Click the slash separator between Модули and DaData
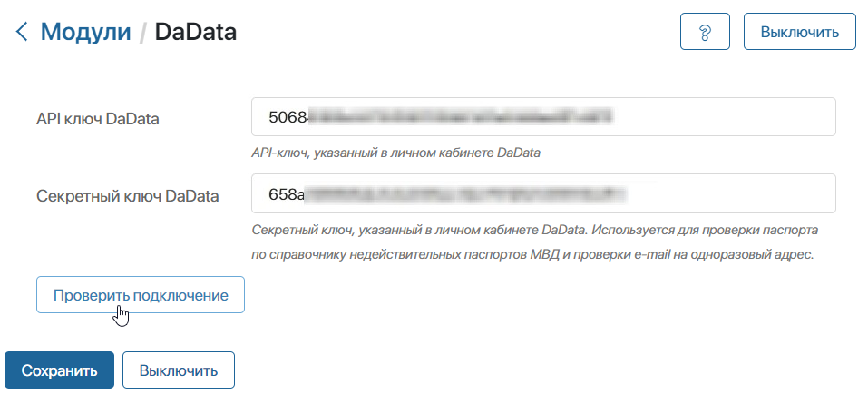The image size is (868, 405). click(142, 33)
